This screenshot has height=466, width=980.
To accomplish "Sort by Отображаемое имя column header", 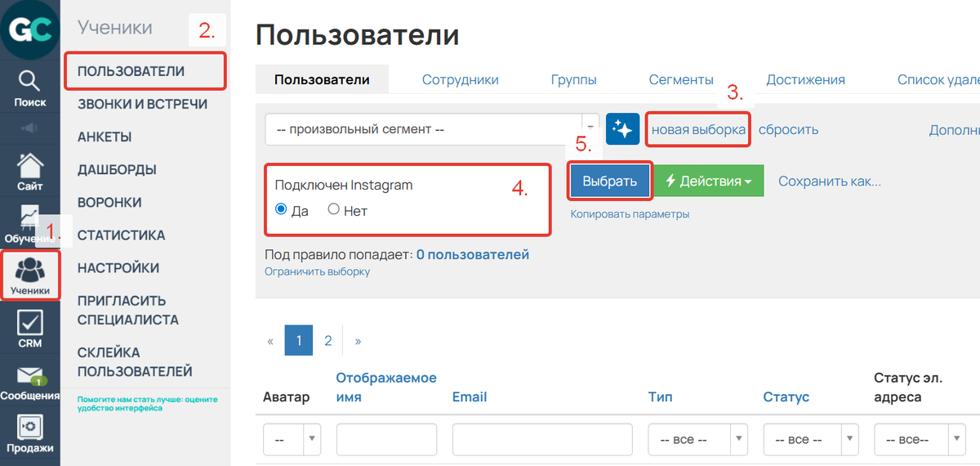I will pyautogui.click(x=386, y=387).
